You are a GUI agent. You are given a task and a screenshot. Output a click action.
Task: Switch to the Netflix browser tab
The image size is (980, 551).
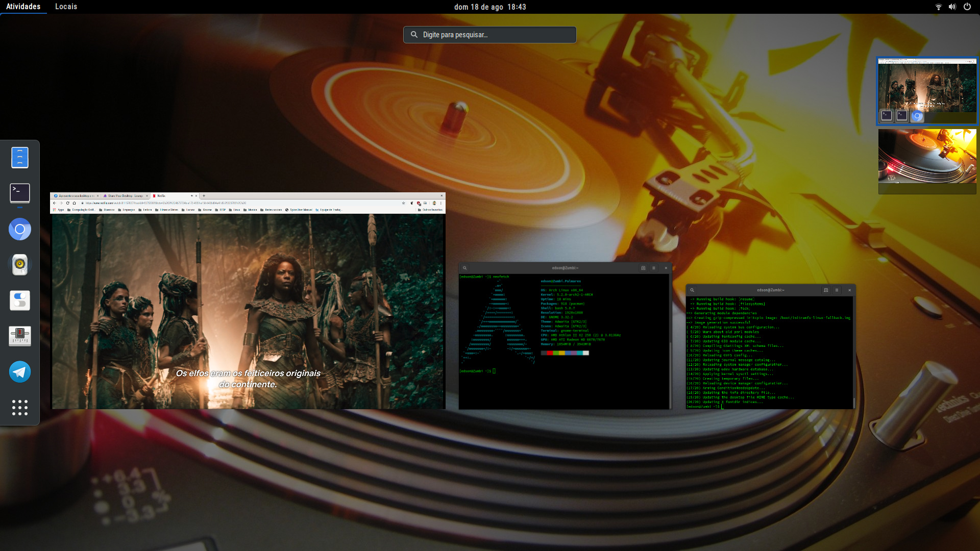tap(174, 195)
